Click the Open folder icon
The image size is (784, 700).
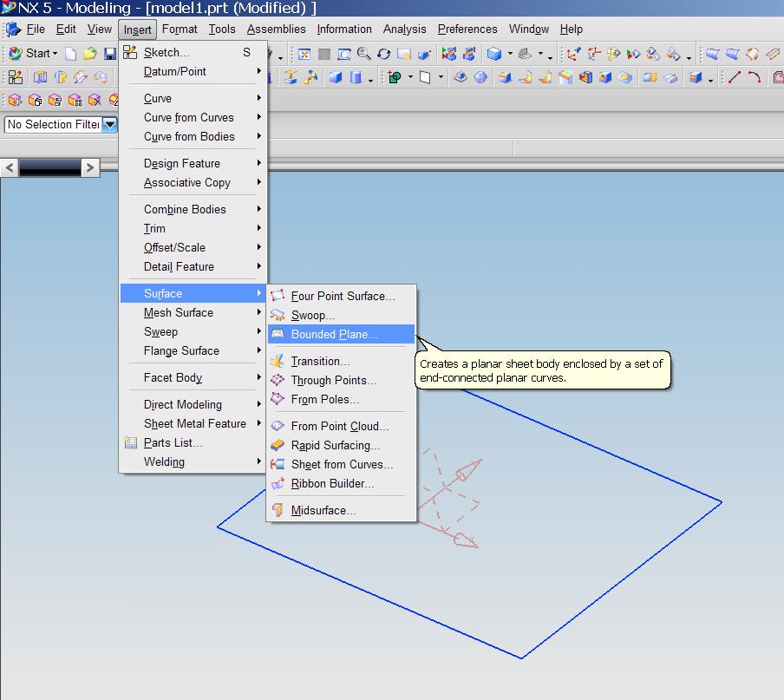pos(90,54)
